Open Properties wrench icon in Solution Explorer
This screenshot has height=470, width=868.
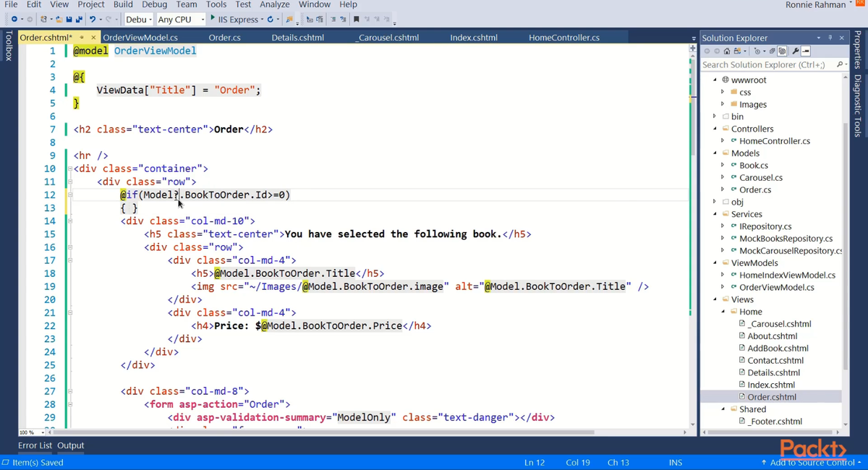pos(796,51)
